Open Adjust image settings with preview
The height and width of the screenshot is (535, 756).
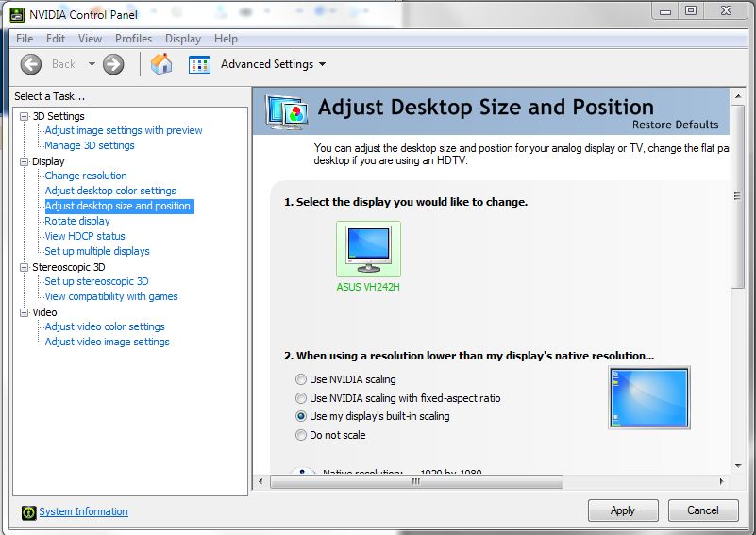point(124,130)
